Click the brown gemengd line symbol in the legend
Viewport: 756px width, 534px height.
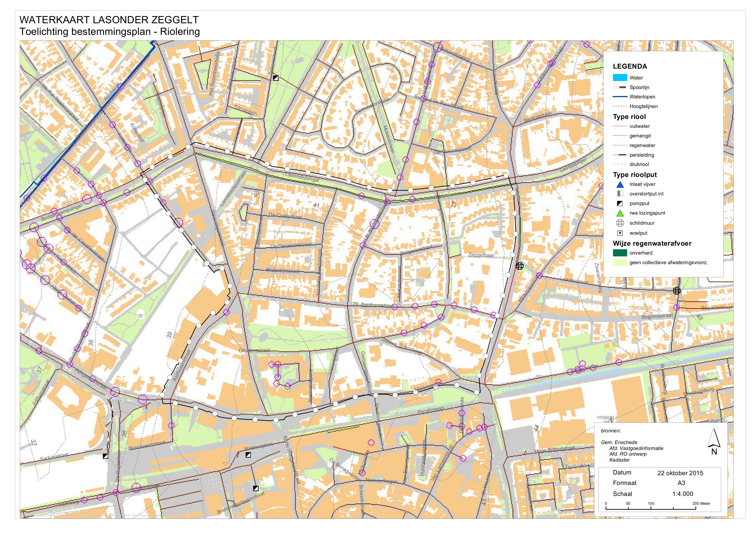click(x=620, y=136)
